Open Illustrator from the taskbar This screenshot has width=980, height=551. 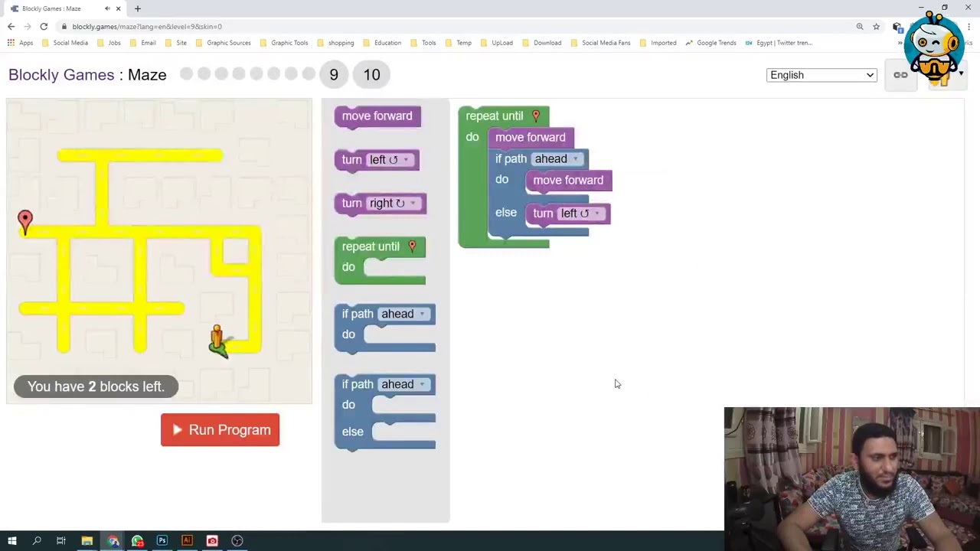click(187, 541)
